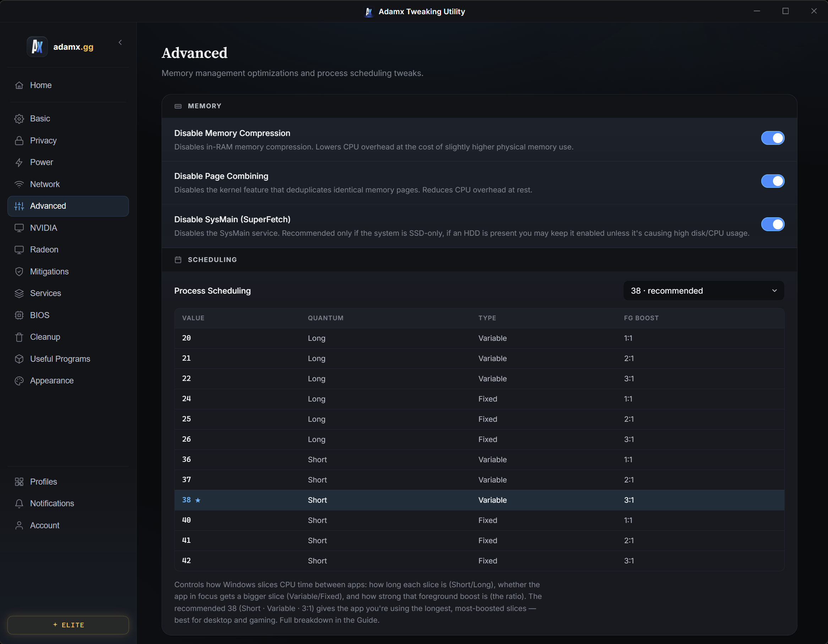Open the Useful Programs label
The image size is (828, 644).
coord(60,359)
